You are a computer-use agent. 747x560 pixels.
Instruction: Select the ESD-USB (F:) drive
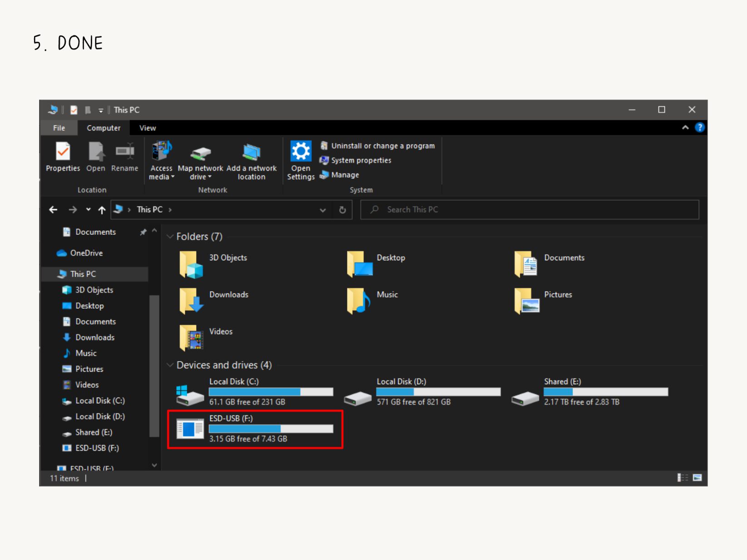tap(255, 429)
